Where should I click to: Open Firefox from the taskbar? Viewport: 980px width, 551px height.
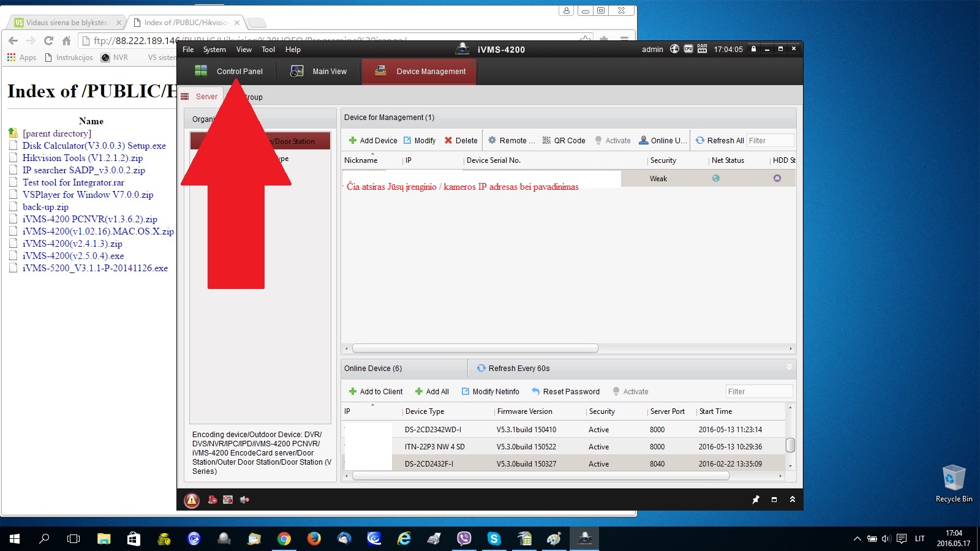[314, 539]
